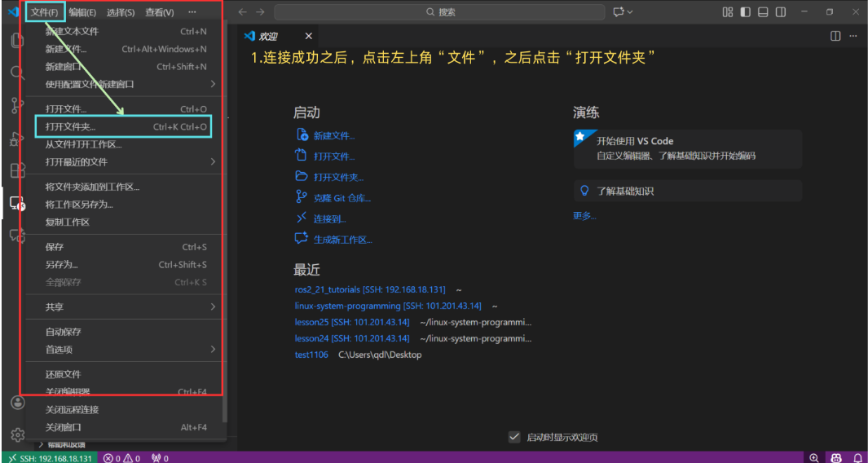The width and height of the screenshot is (868, 463).
Task: Choose 将文件夹添加到工作区... menu item
Action: tap(126, 187)
